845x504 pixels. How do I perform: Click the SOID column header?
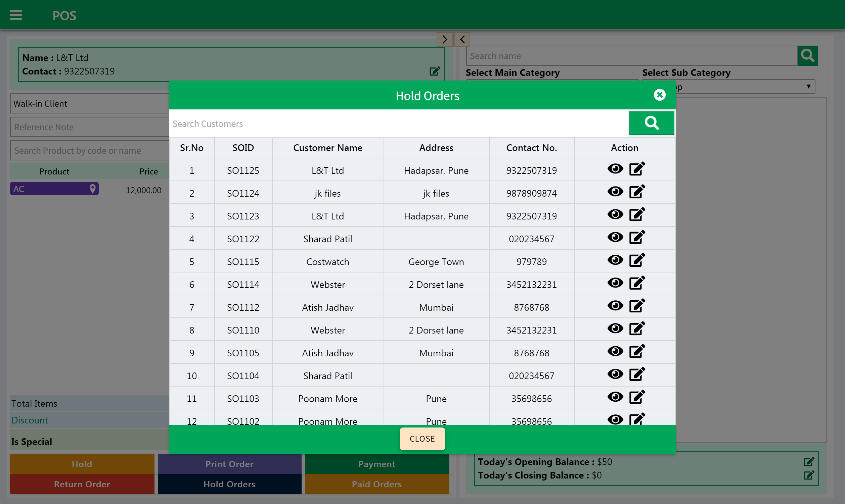click(x=243, y=148)
